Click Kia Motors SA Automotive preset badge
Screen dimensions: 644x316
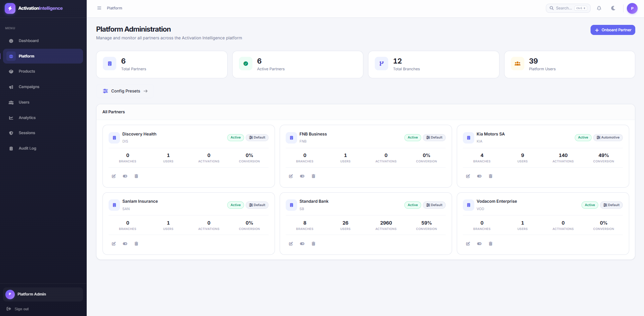pyautogui.click(x=608, y=137)
